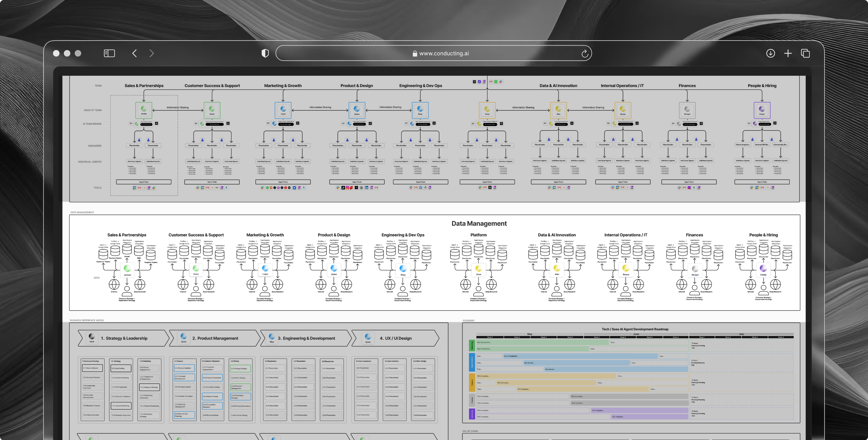Select the 4. UX / UI Design header
The width and height of the screenshot is (868, 440).
(396, 338)
